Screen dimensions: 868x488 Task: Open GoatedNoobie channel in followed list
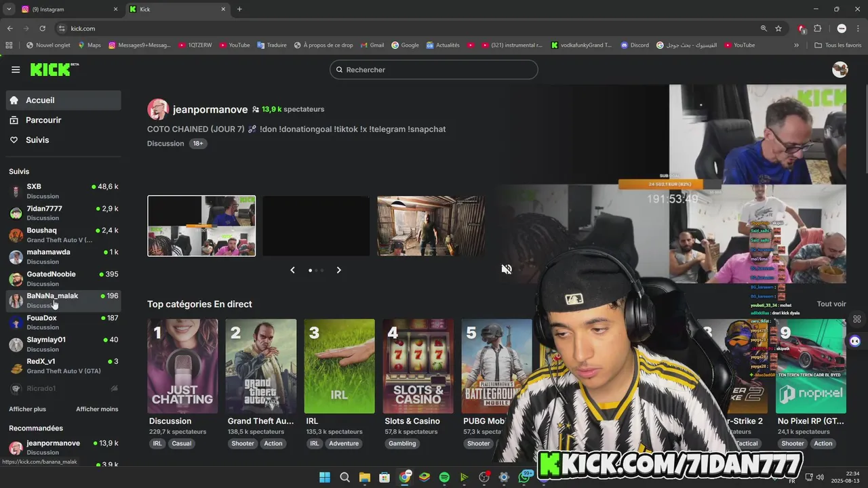(64, 279)
